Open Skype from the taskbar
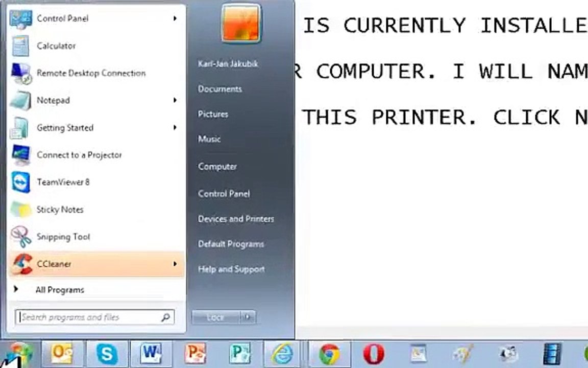This screenshot has width=588, height=368. [x=107, y=354]
